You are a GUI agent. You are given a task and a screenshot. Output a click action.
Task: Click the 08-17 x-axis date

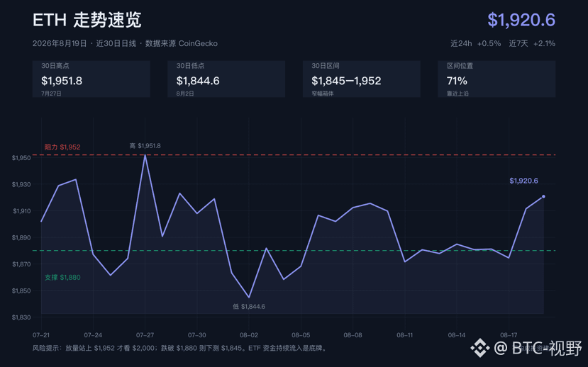tap(509, 335)
